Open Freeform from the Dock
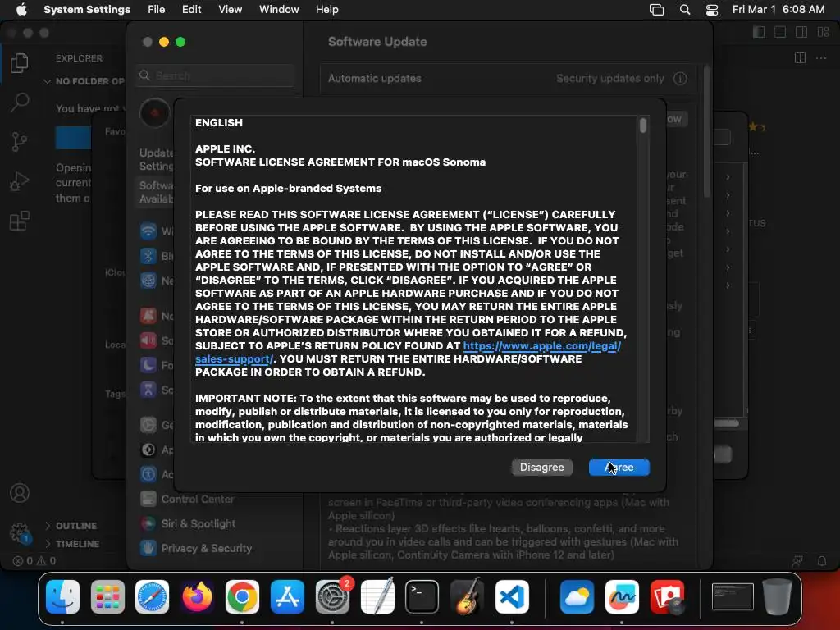 point(622,597)
